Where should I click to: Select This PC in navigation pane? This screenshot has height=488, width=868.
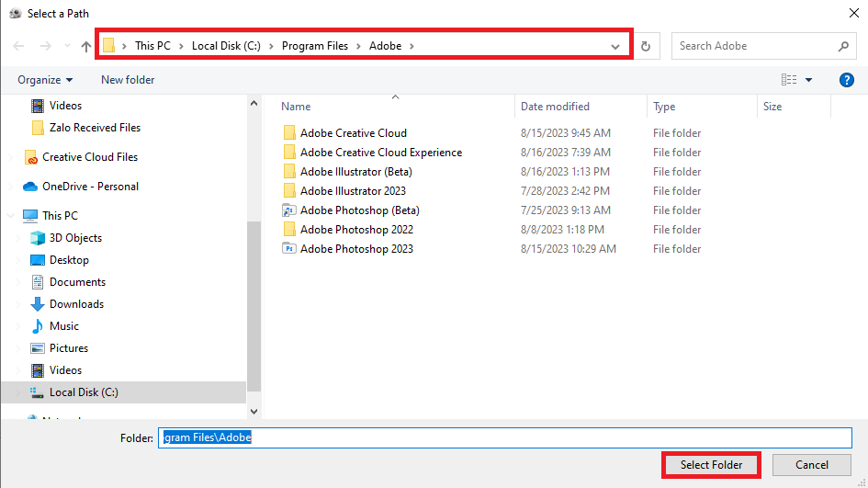coord(60,215)
